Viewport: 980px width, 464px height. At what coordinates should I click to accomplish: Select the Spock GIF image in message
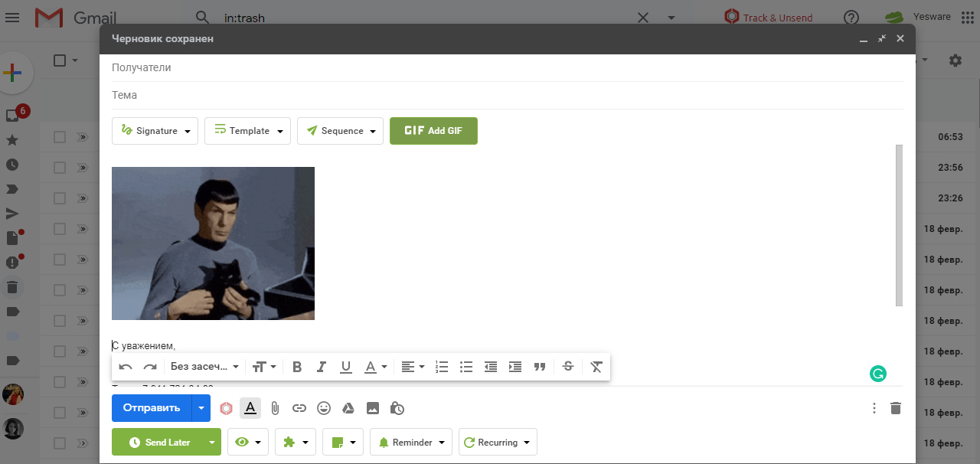pyautogui.click(x=213, y=243)
